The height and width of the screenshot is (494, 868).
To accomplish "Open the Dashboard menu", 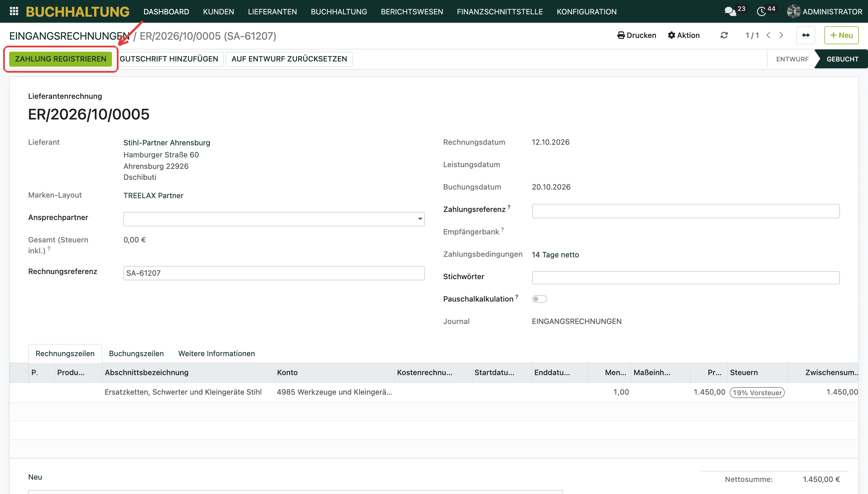I will 166,11.
